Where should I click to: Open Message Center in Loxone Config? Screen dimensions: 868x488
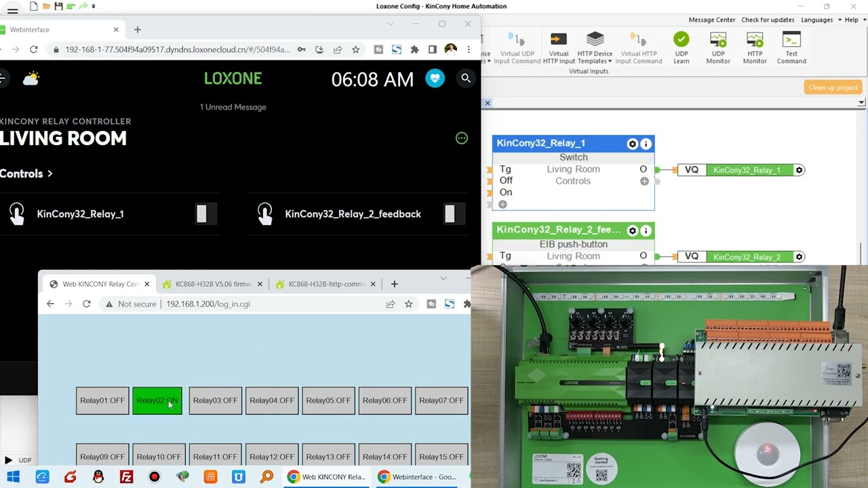[x=712, y=20]
